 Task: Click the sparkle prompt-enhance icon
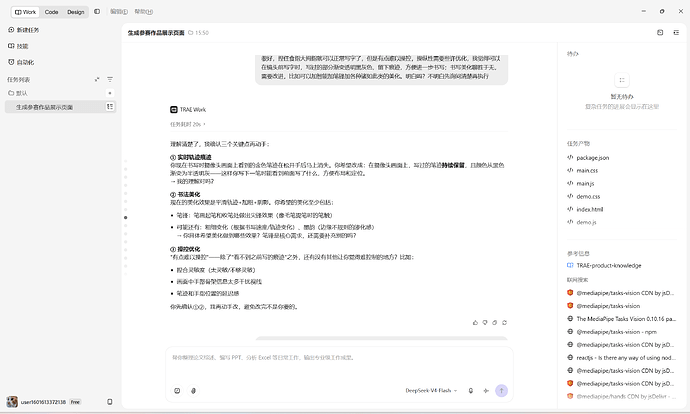click(x=486, y=391)
